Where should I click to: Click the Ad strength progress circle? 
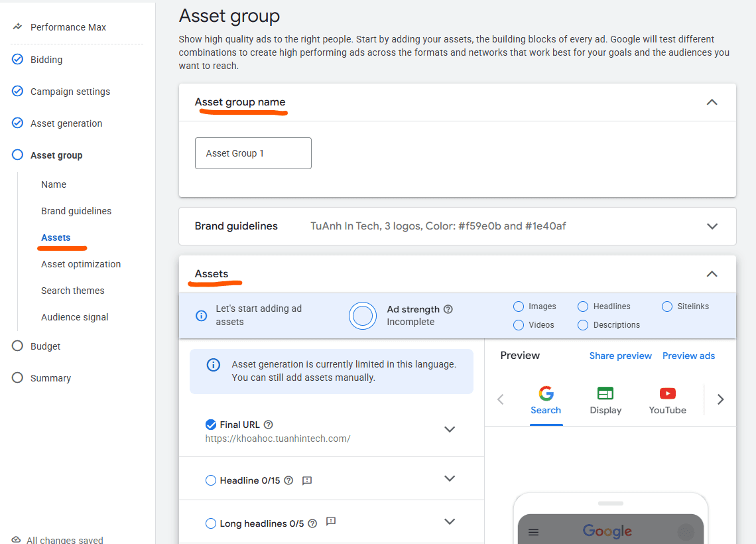click(363, 316)
